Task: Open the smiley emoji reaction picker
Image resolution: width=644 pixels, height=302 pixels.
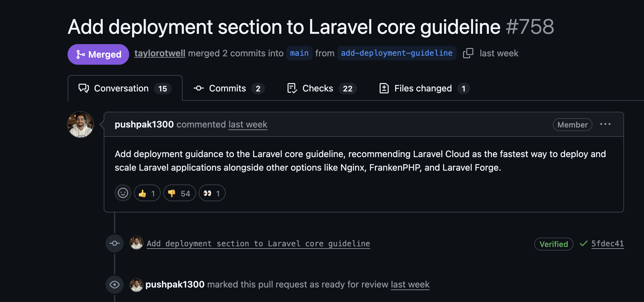Action: [123, 193]
